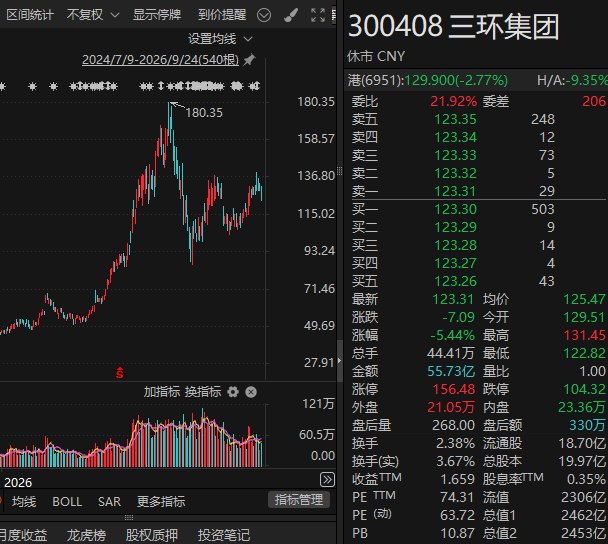Screen dimensions: 608x544
Task: Click the circled checkmark icon in toolbar
Action: click(264, 15)
